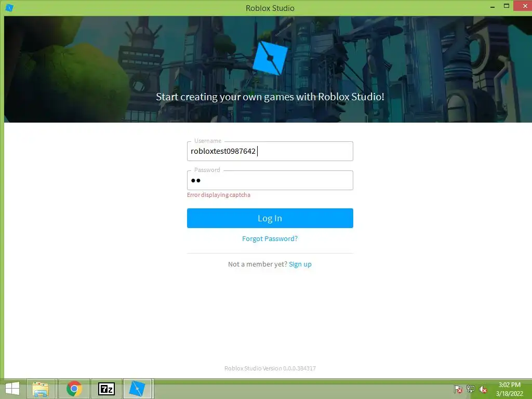Minimize the Roblox Studio window
This screenshot has height=399, width=532.
click(493, 6)
